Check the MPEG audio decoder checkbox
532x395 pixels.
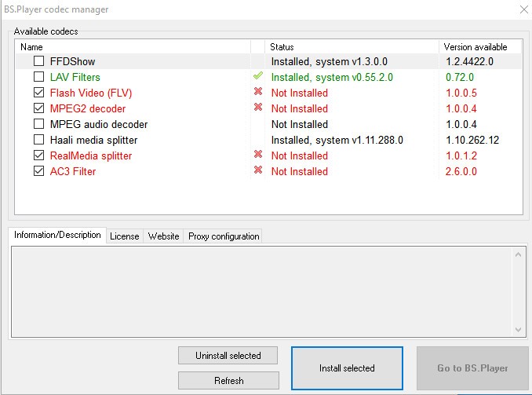pyautogui.click(x=38, y=124)
